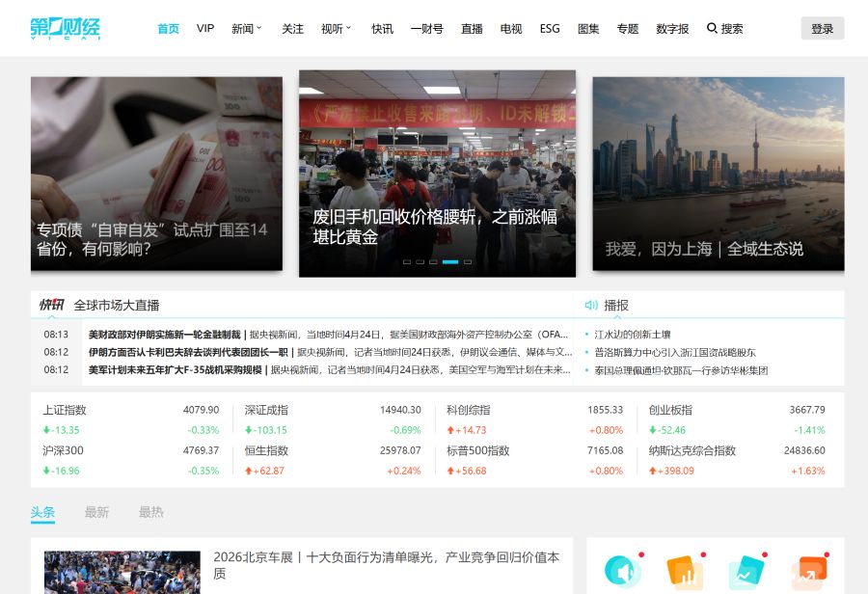This screenshot has height=594, width=868.
Task: Click the search magnifier icon
Action: pos(712,28)
